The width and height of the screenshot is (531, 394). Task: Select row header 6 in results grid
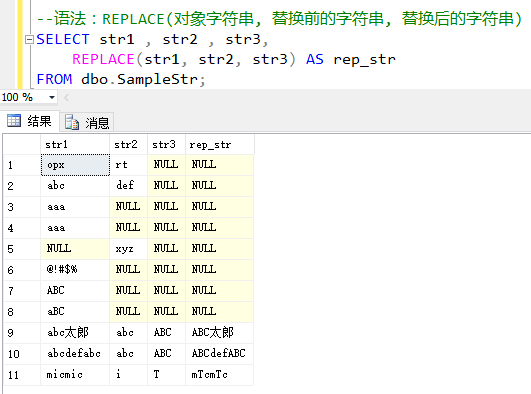pyautogui.click(x=22, y=270)
